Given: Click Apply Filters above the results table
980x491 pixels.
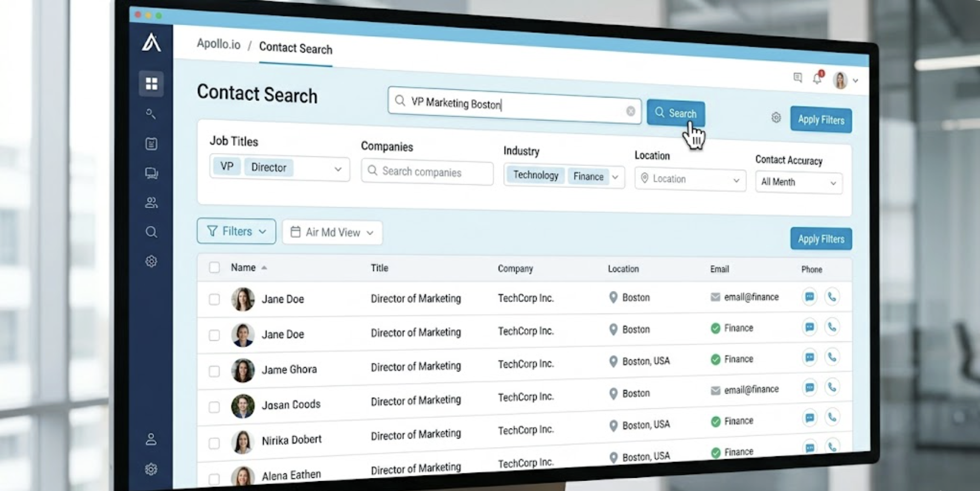Looking at the screenshot, I should point(821,239).
